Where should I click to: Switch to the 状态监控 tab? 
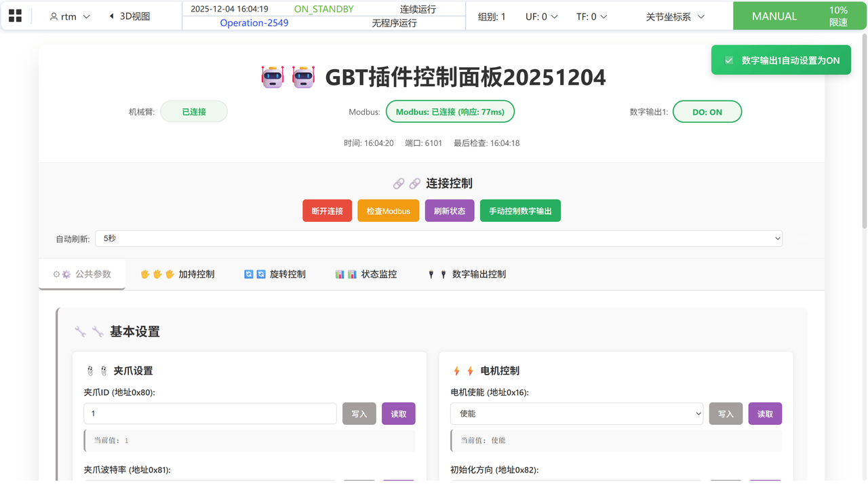coord(366,274)
